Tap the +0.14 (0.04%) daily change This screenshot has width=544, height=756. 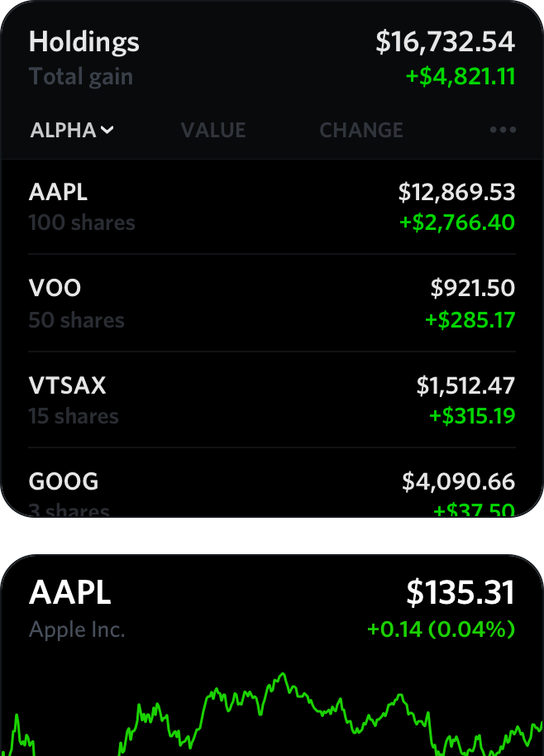(441, 629)
